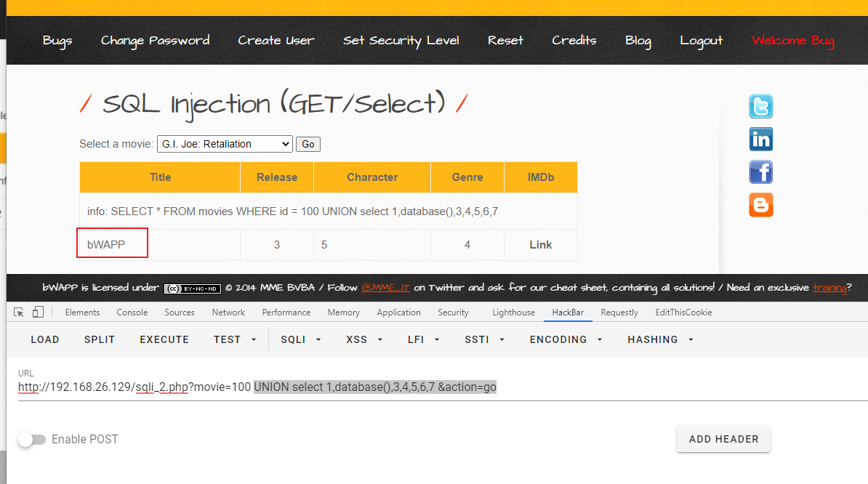Switch to the Security tab

click(x=453, y=312)
